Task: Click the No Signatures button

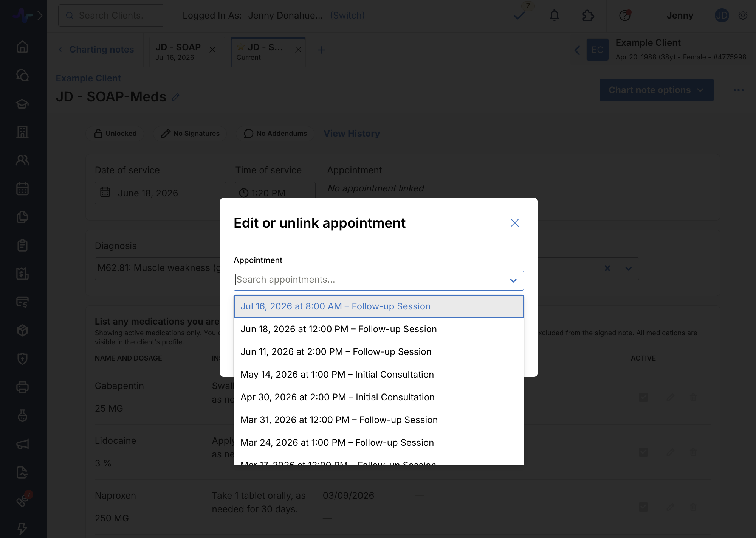Action: click(190, 134)
